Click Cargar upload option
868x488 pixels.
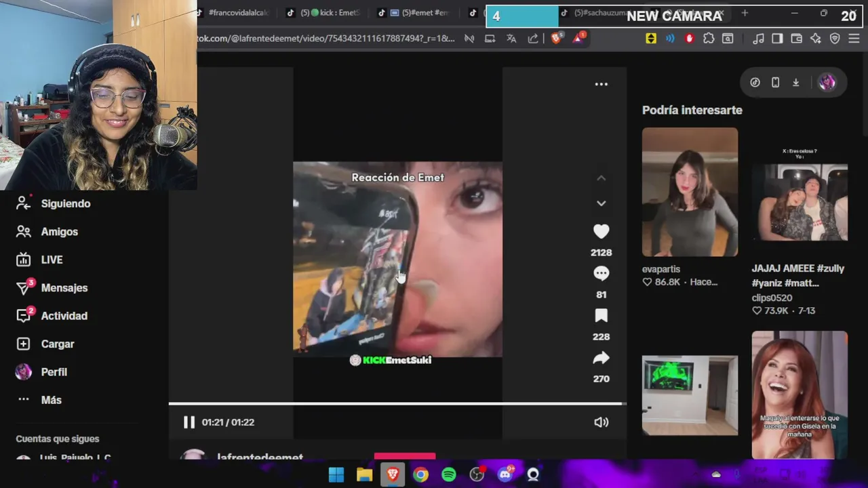[58, 344]
